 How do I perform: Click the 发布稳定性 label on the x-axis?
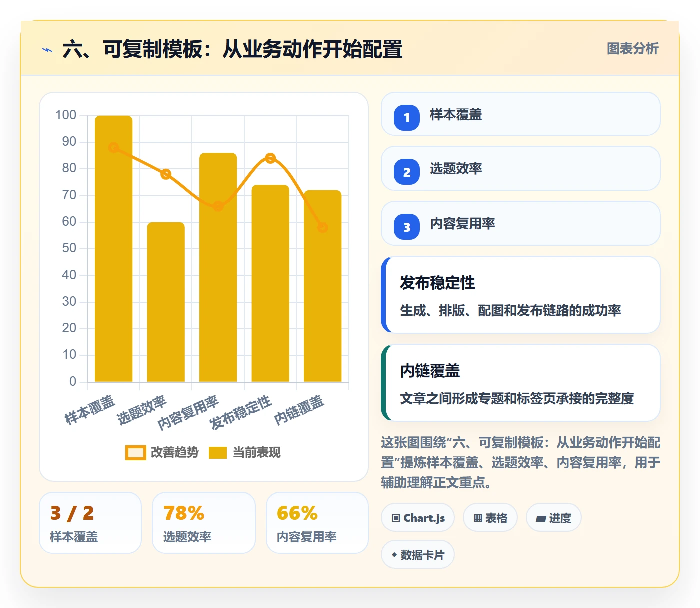point(240,413)
